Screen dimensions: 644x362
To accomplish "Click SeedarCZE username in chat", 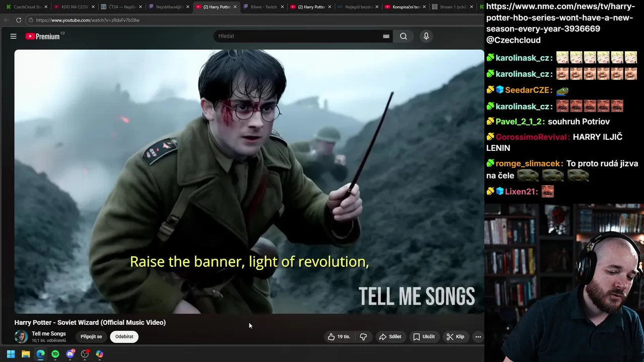I will 528,90.
